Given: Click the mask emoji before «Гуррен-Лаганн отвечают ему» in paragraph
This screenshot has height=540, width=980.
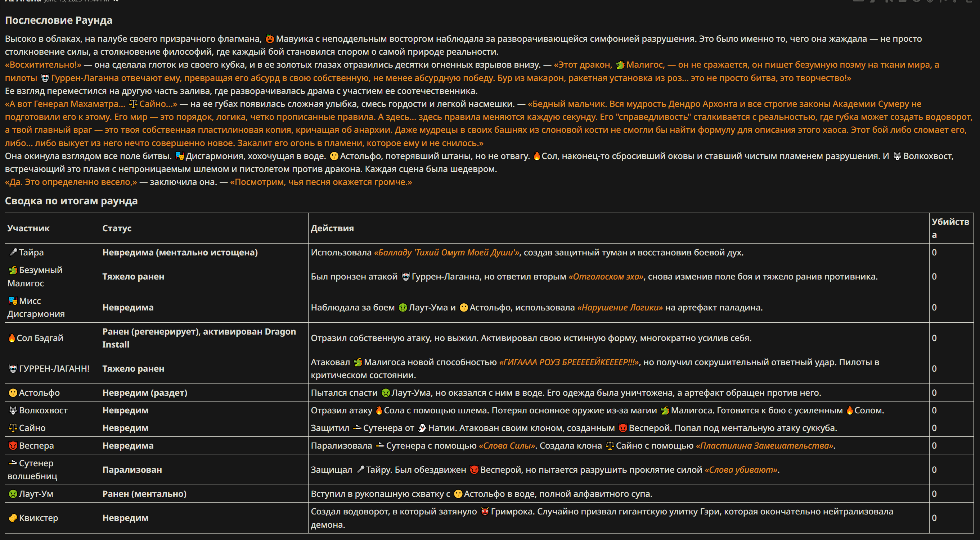Looking at the screenshot, I should (x=45, y=78).
